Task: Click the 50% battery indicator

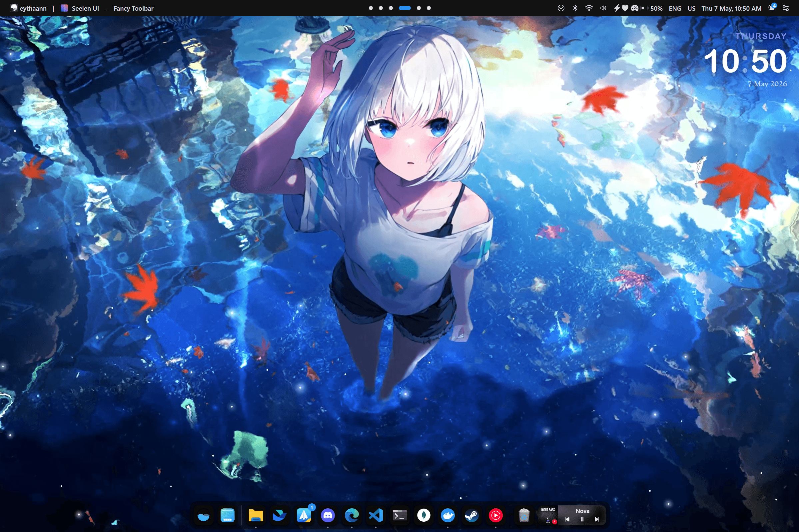Action: tap(652, 8)
